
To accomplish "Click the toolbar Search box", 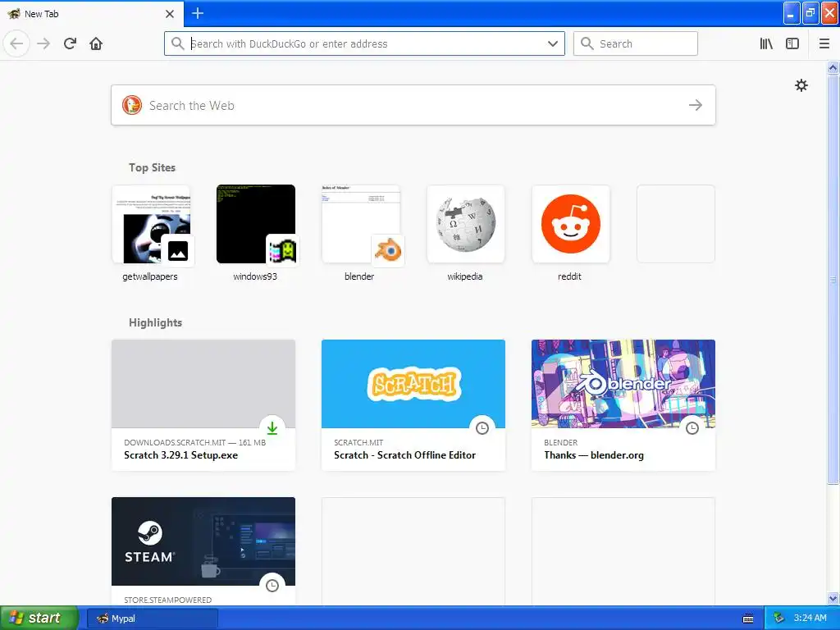I will 636,43.
